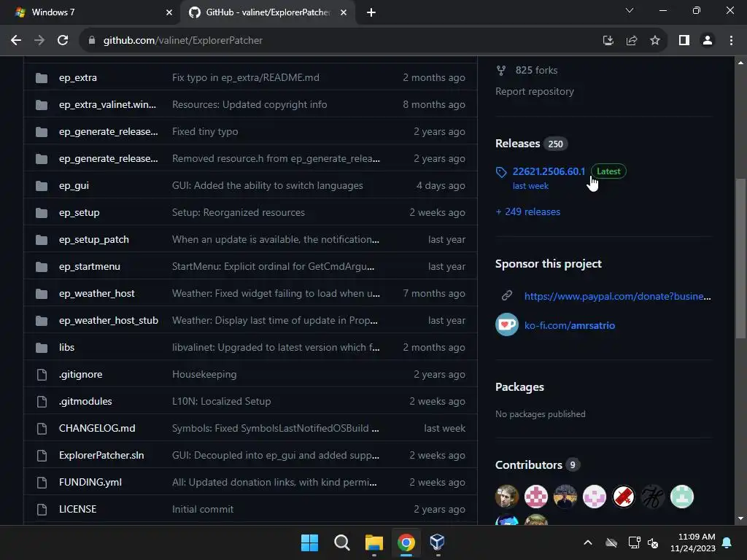Open the ep_weather_host folder

(97, 293)
